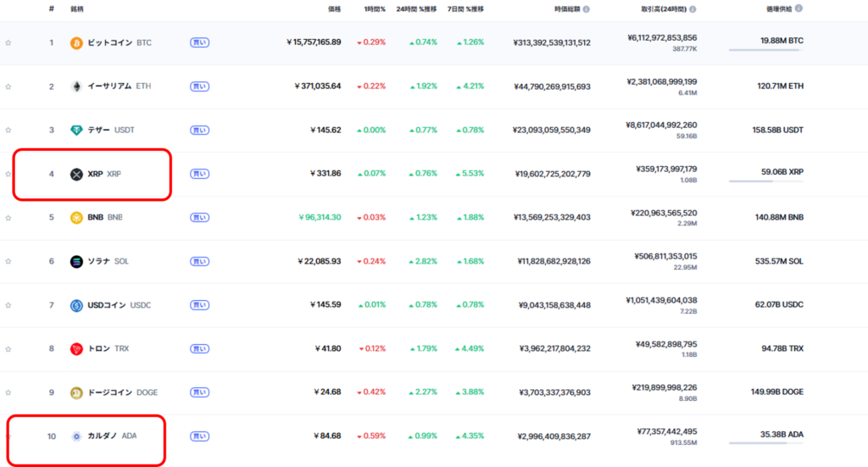Click the Bitcoin coin logo icon

tap(76, 42)
